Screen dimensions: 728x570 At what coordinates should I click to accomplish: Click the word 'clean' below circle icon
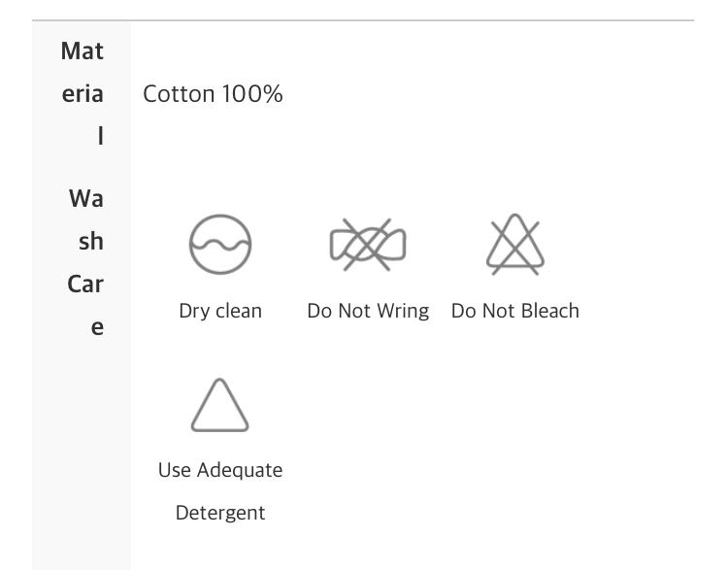point(238,311)
